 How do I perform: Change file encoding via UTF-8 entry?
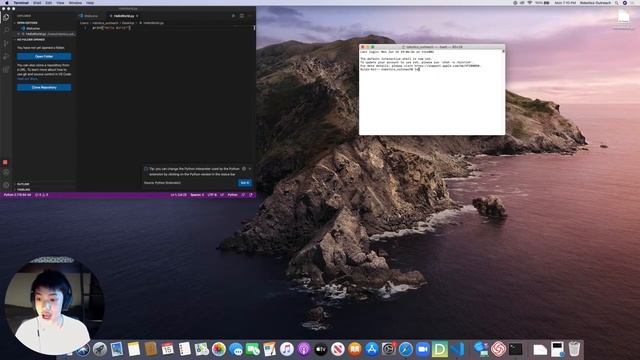[x=212, y=195]
